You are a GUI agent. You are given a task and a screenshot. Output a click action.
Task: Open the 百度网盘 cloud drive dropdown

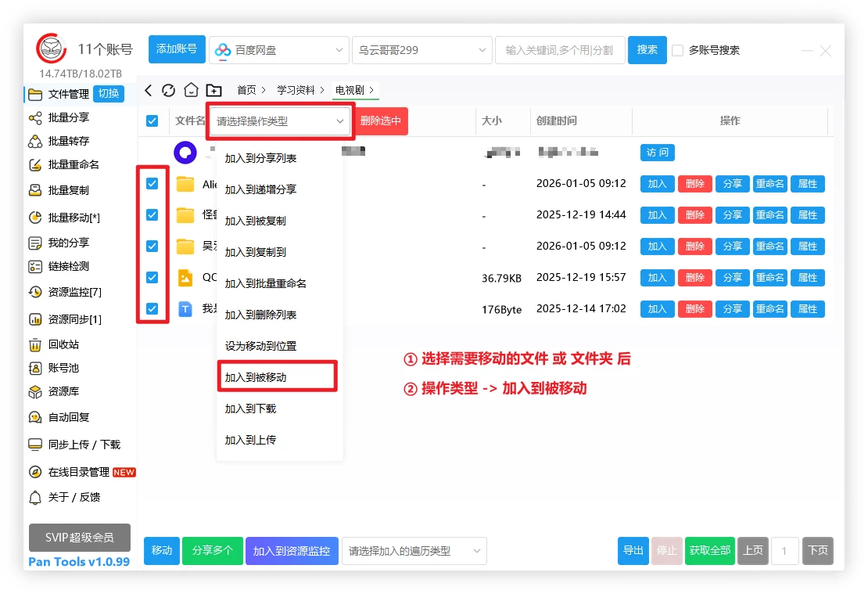click(279, 50)
